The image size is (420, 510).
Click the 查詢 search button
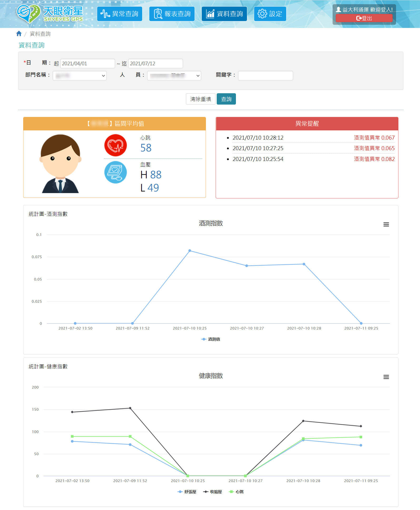226,99
